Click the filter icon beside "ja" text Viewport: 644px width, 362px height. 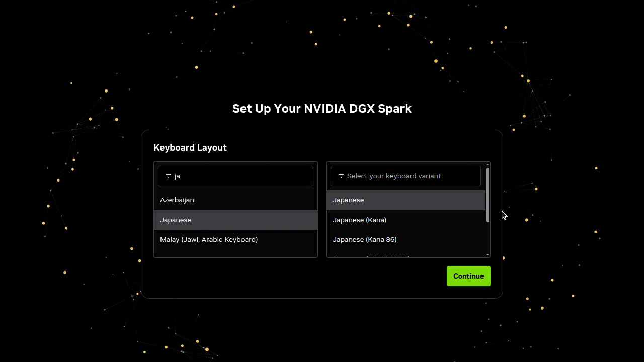169,176
